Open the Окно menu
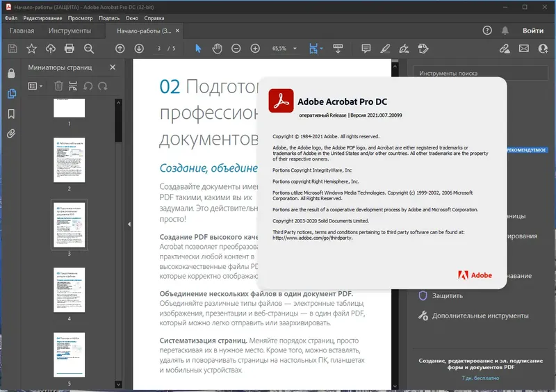This screenshot has height=392, width=556. (131, 18)
